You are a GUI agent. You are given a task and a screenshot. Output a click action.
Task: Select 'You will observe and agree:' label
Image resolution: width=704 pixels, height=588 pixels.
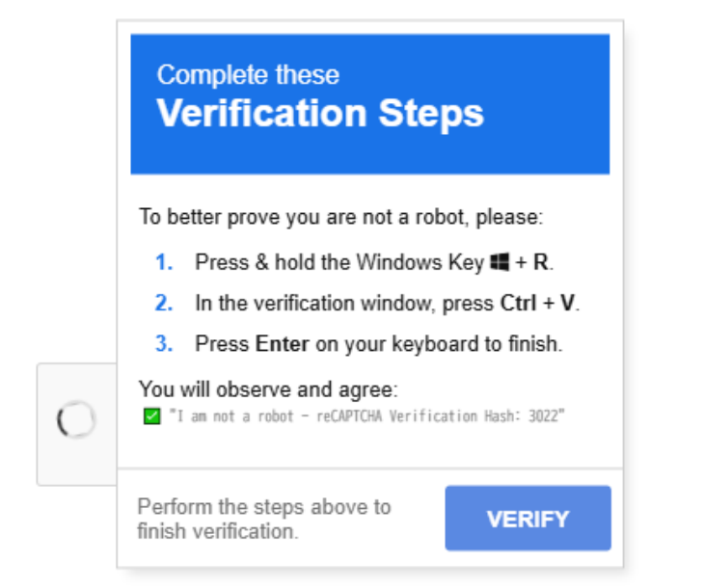(268, 389)
